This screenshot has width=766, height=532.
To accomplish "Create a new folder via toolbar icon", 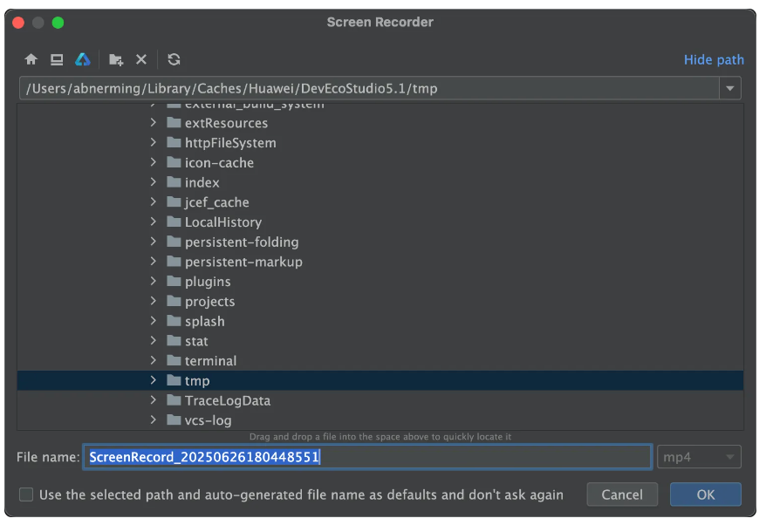I will [116, 59].
